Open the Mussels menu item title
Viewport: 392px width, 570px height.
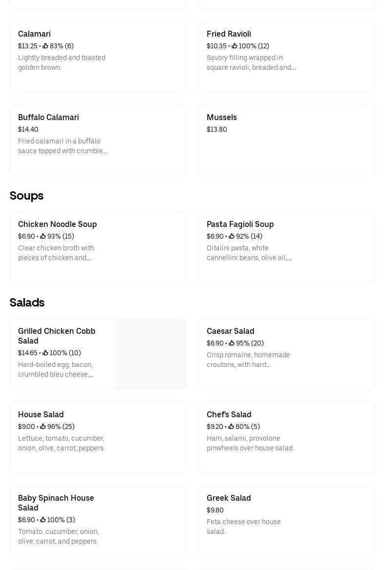[222, 117]
